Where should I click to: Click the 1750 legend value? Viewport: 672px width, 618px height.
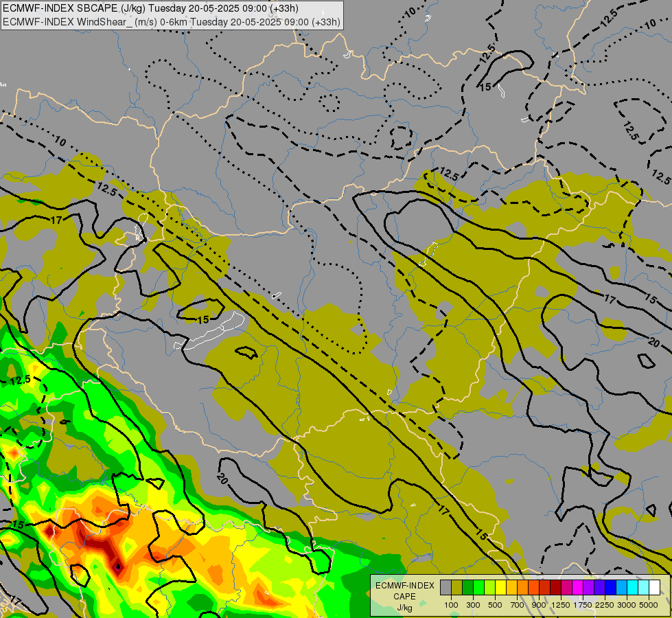(x=583, y=605)
